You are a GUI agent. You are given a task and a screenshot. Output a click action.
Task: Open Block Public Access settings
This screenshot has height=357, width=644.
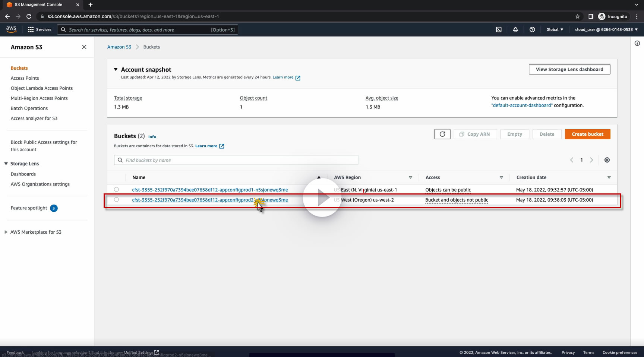[44, 146]
